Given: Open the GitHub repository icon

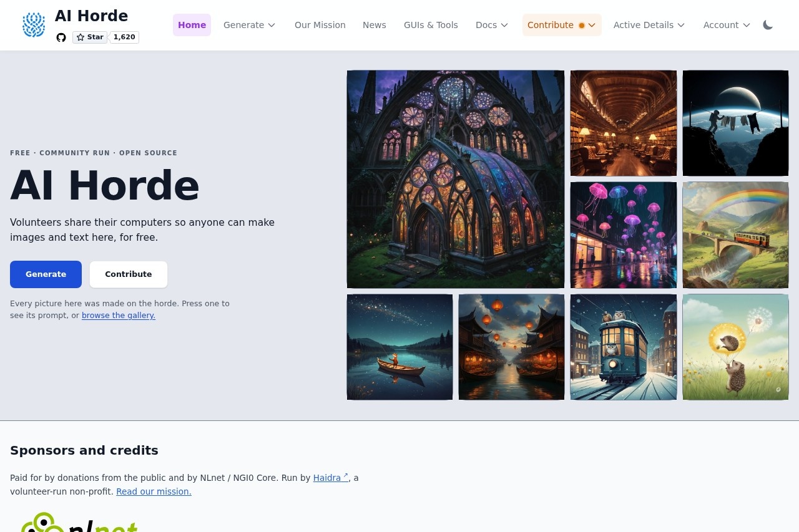Looking at the screenshot, I should point(61,37).
